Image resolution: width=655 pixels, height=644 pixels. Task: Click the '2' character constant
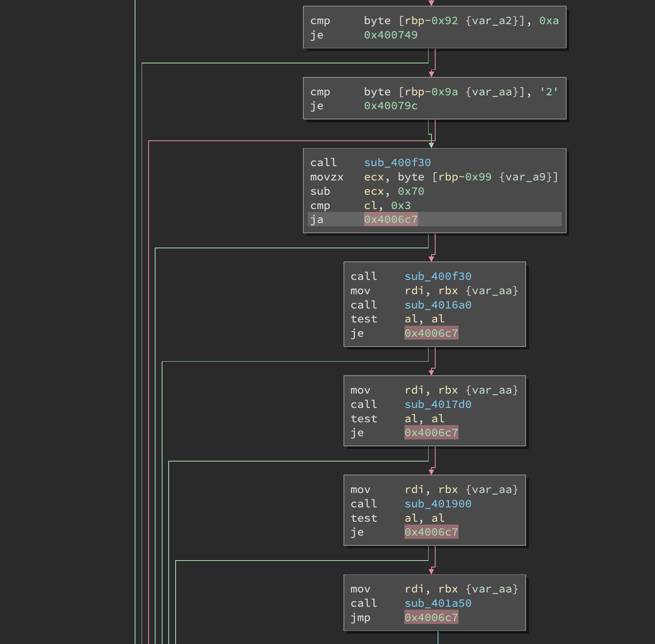tap(549, 92)
